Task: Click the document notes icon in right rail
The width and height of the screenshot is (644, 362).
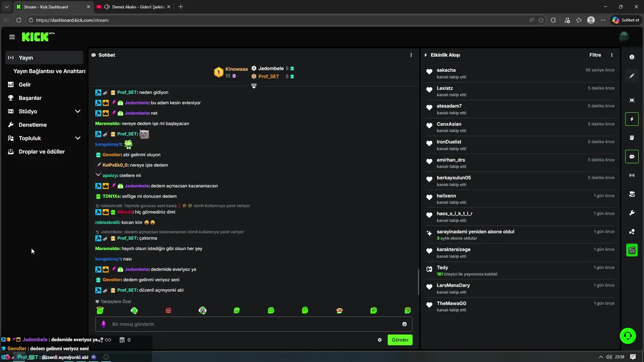Action: click(632, 138)
